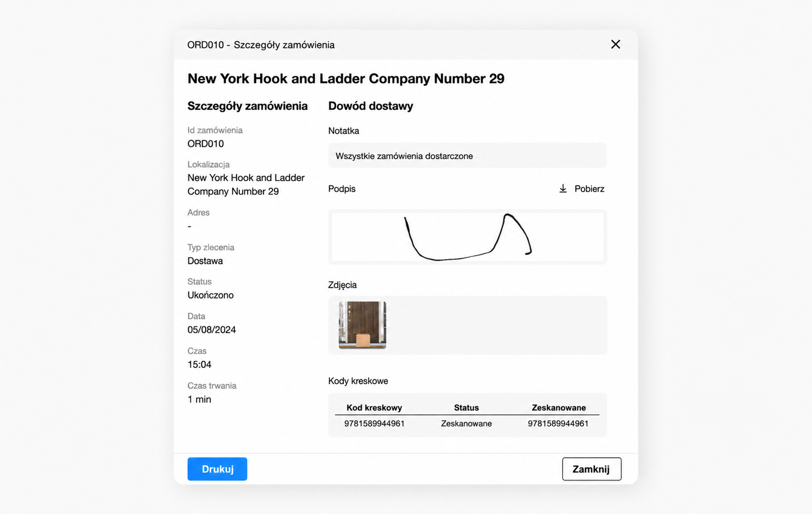Click the Zeskanowane status cell
812x514 pixels.
(466, 424)
